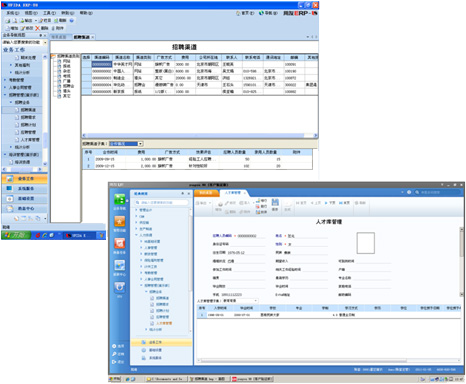Screen dimensions: 466x384
Task: Click the orange star favorites sidebar icon
Action: [x=120, y=221]
